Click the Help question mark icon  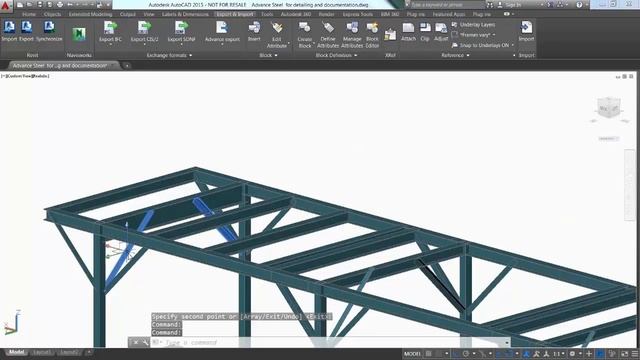(579, 5)
